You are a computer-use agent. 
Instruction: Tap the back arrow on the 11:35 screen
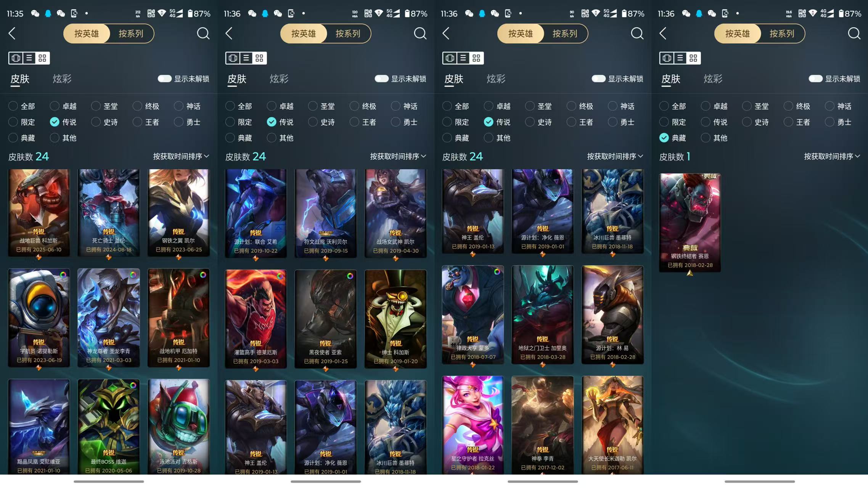pyautogui.click(x=12, y=34)
